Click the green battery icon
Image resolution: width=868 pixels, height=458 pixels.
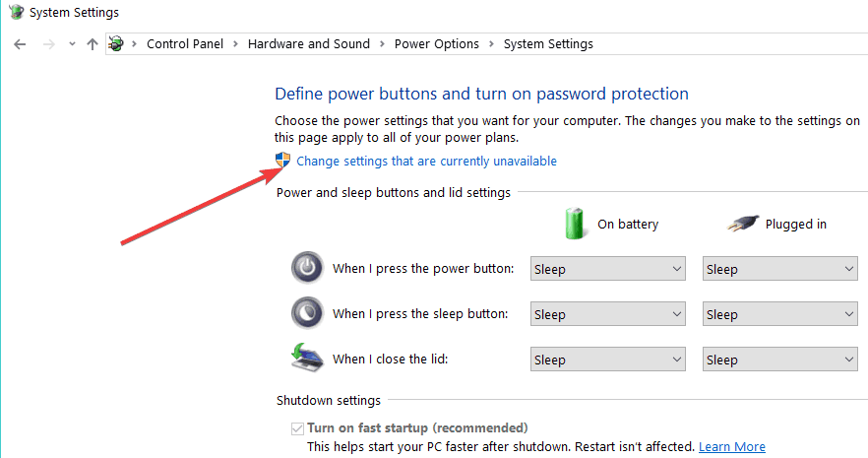575,224
